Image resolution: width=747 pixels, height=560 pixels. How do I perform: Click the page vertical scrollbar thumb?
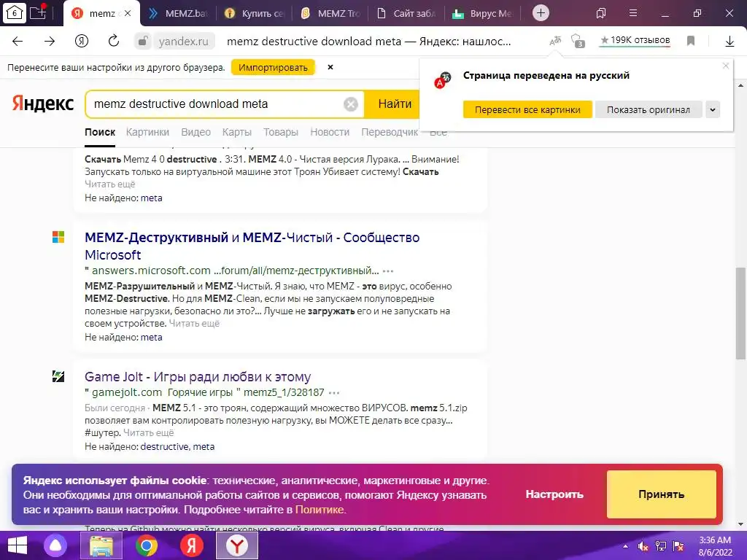click(740, 314)
